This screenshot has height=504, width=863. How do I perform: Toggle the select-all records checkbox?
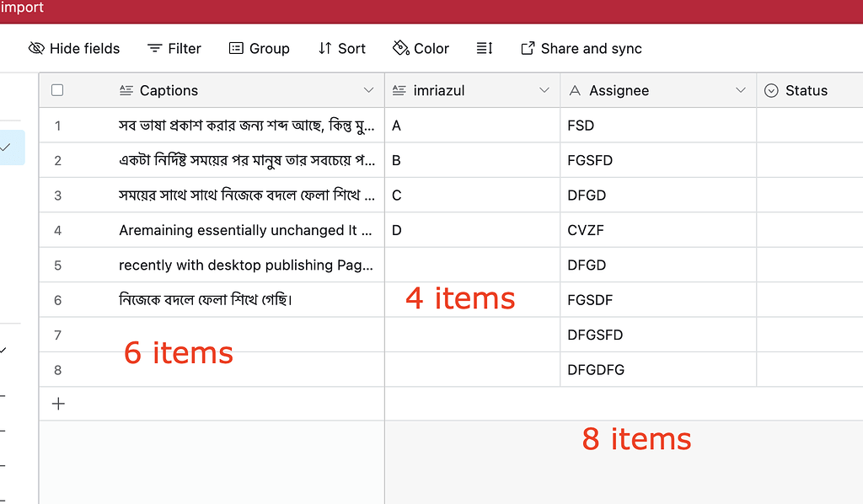pos(56,89)
